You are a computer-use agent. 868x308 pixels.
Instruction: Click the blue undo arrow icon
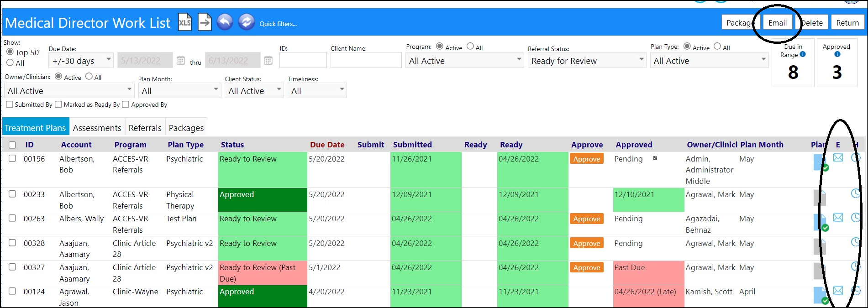coord(225,22)
